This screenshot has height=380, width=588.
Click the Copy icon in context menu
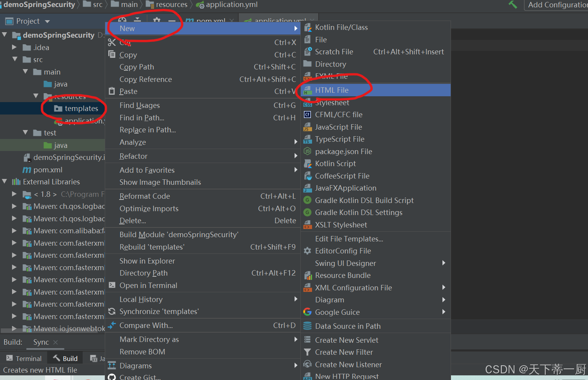pyautogui.click(x=112, y=54)
